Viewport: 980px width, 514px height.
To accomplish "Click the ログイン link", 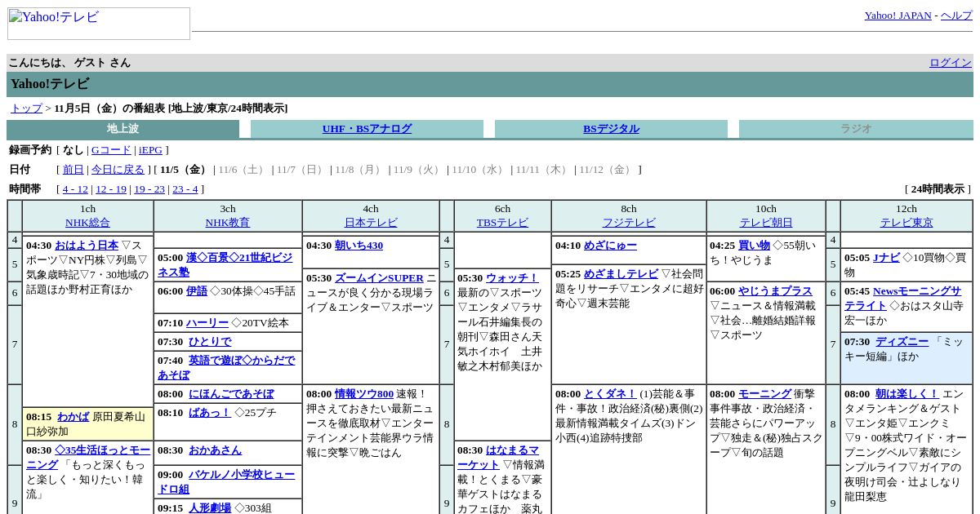I will [951, 63].
